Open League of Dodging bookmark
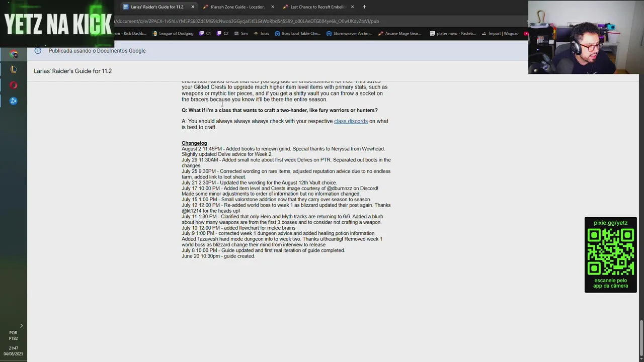The image size is (644, 362). [x=172, y=34]
